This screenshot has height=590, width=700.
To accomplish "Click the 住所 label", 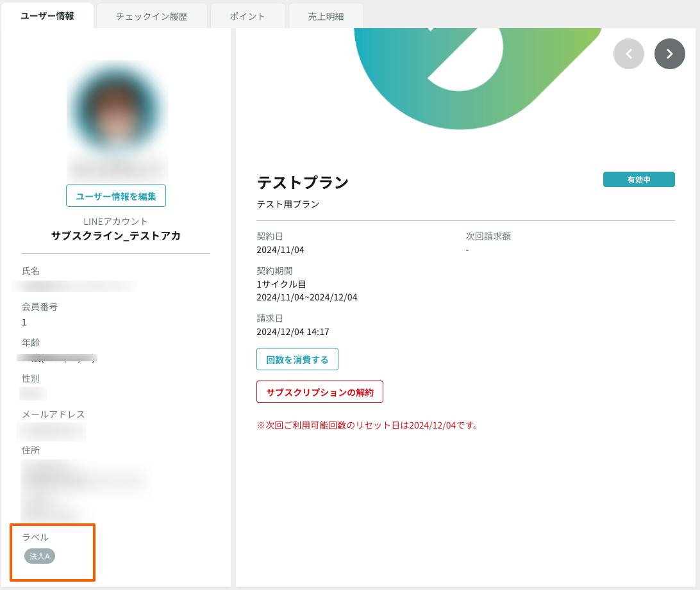I will click(x=31, y=450).
